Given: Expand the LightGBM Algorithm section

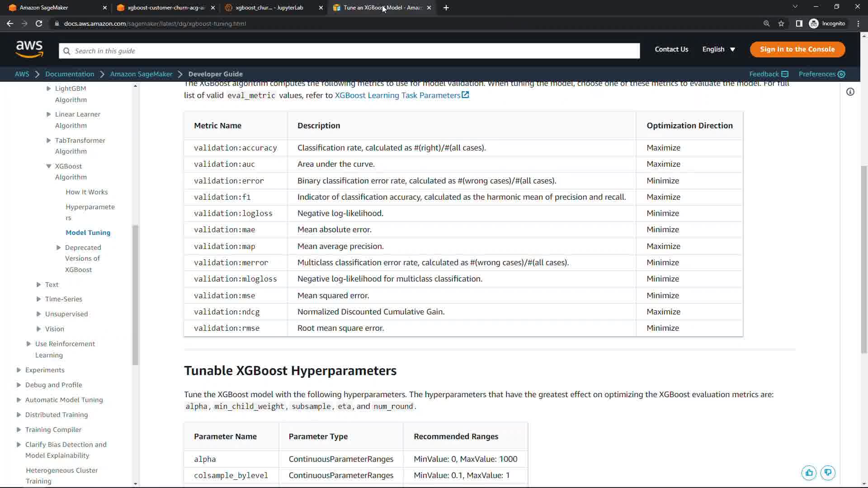Looking at the screenshot, I should 49,89.
